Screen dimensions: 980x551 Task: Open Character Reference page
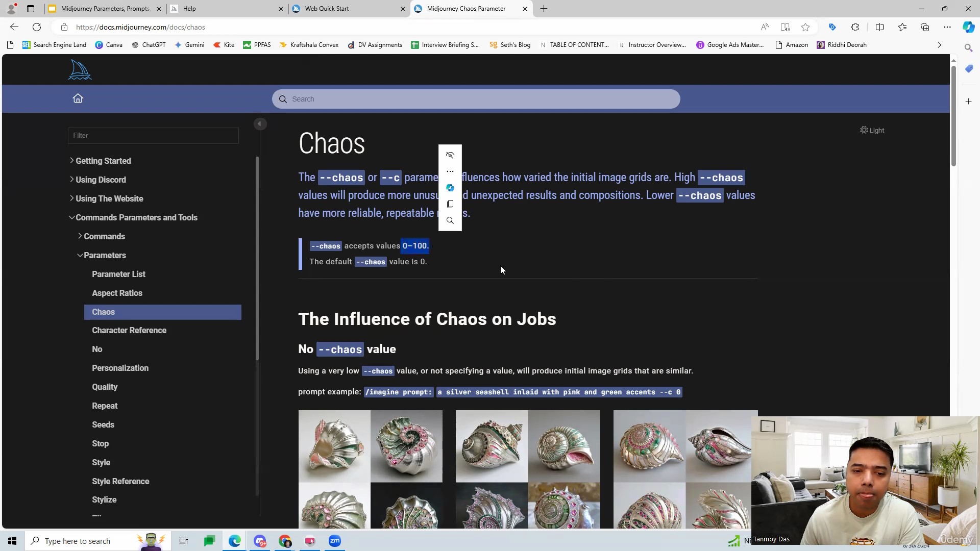click(129, 330)
